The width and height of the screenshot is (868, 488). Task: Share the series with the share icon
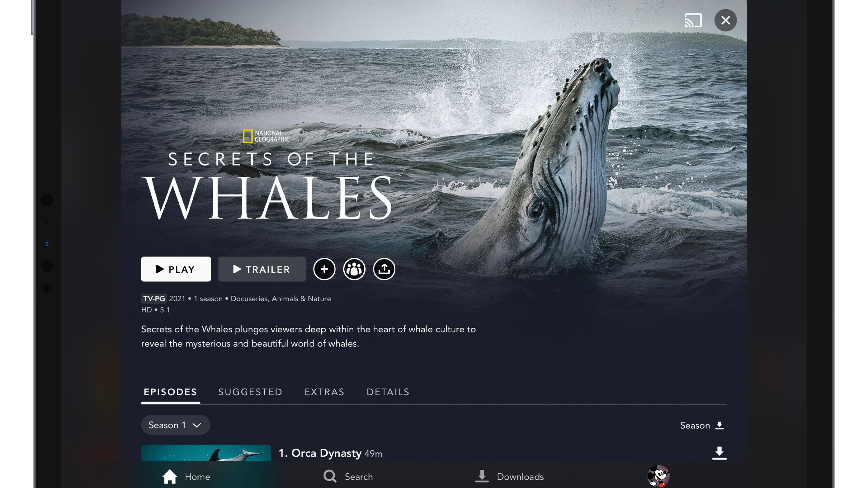(x=384, y=269)
